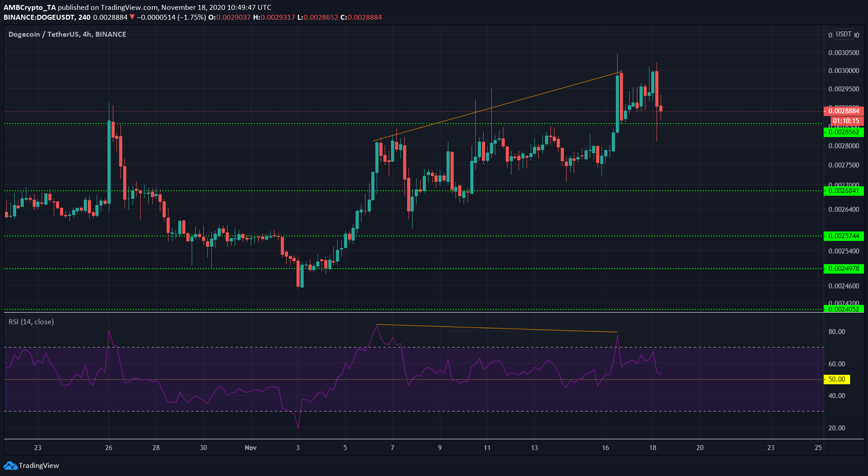This screenshot has width=868, height=476.
Task: Select the 0.0024978 green level label
Action: 844,269
